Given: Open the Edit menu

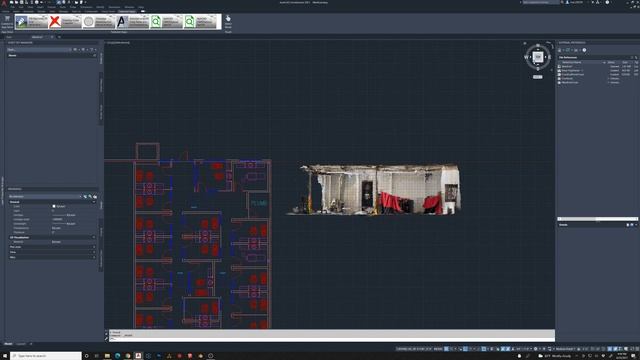Looking at the screenshot, I should 21,7.
